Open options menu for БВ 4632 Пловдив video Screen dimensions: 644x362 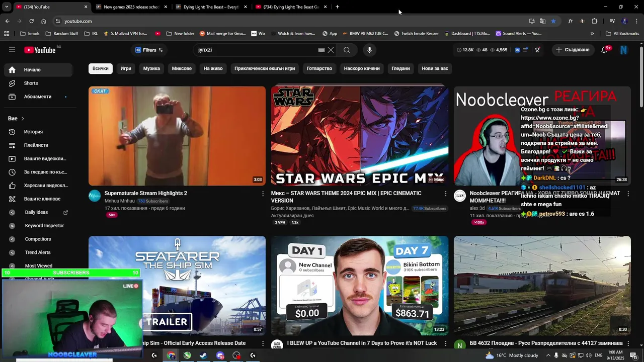pos(628,343)
